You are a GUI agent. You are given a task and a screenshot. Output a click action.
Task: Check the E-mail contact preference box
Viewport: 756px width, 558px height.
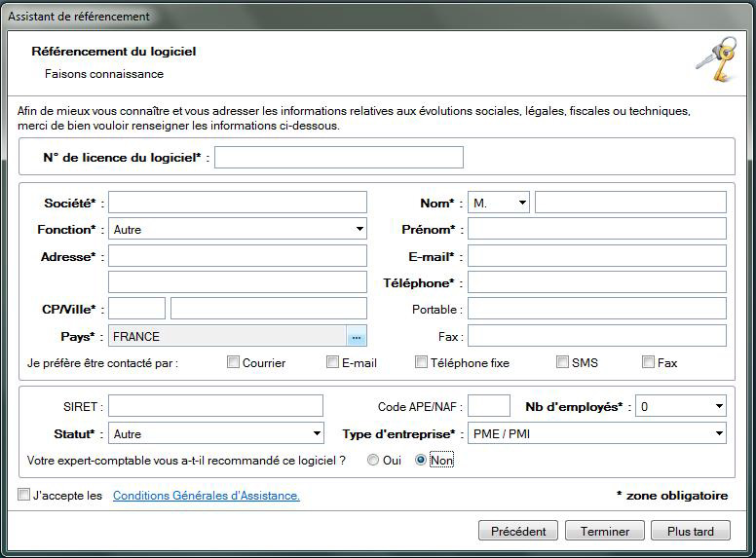[x=332, y=362]
